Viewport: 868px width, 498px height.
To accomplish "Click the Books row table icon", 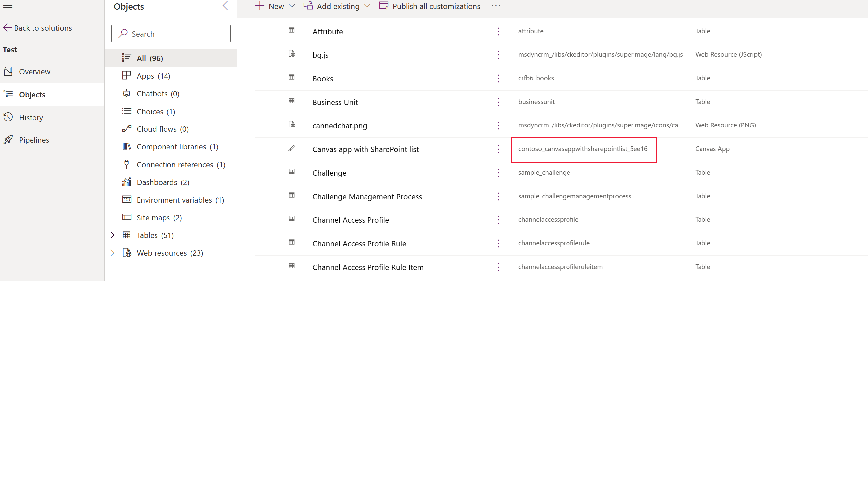I will [292, 77].
